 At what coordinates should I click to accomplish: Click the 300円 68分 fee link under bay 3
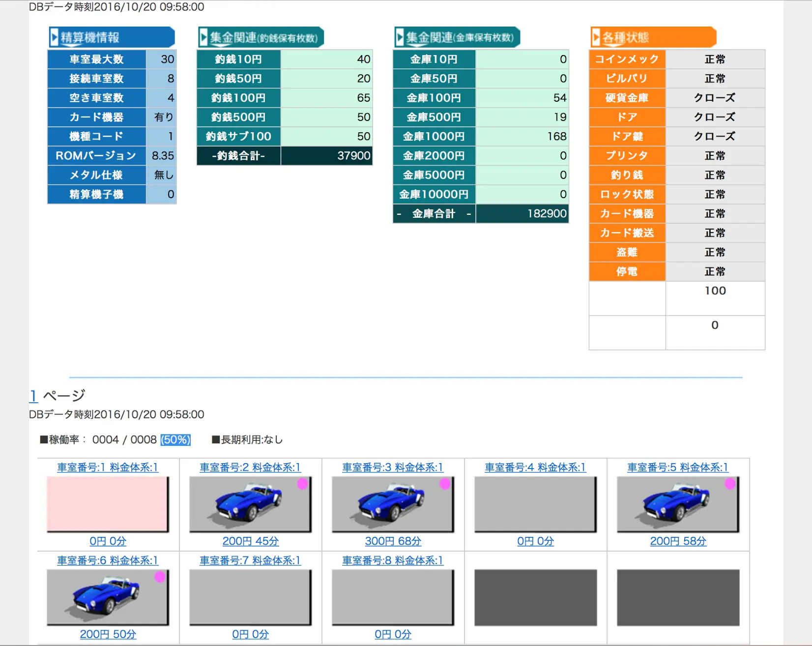(393, 541)
